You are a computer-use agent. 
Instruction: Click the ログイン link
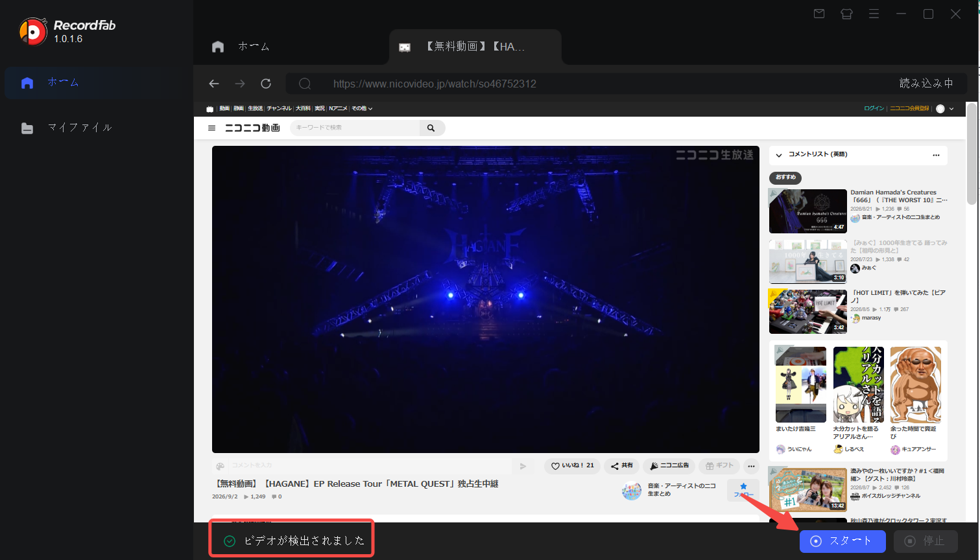[874, 109]
